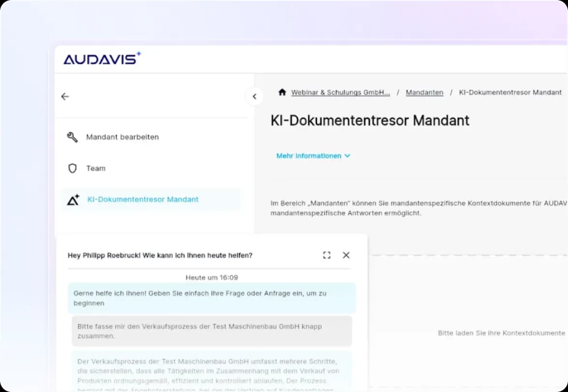The height and width of the screenshot is (392, 568).
Task: Open the Mandanten breadcrumb link
Action: tap(424, 92)
